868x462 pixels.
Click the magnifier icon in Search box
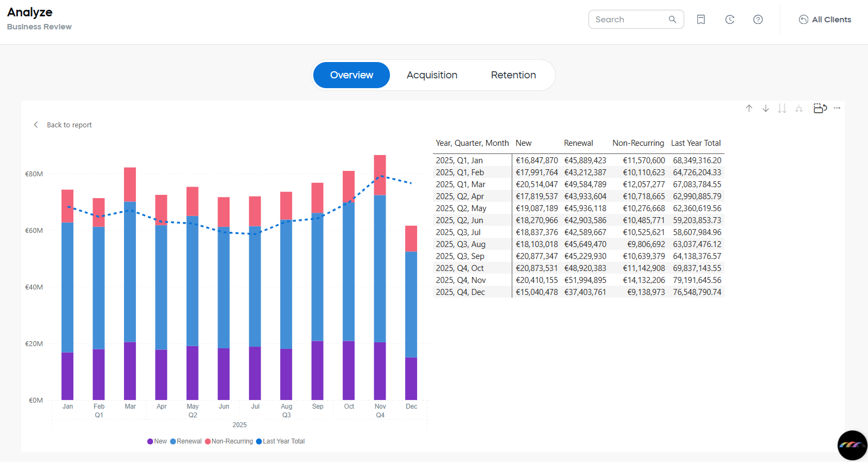(672, 20)
